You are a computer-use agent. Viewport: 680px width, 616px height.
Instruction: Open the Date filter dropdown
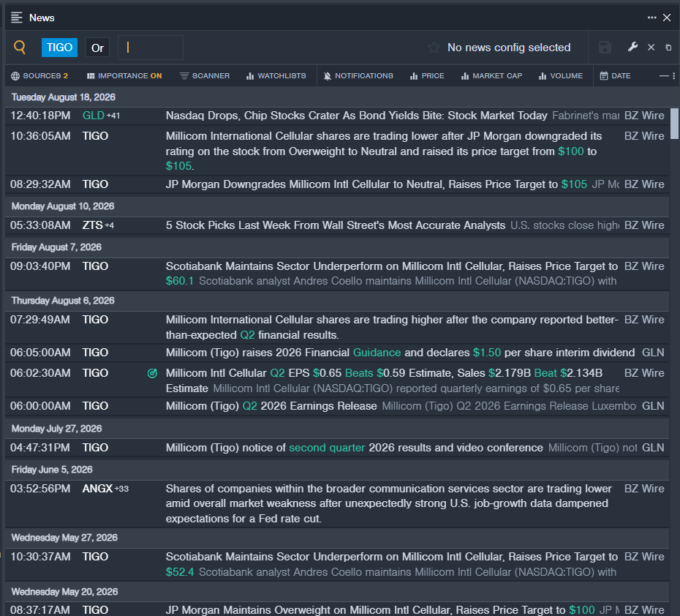616,76
